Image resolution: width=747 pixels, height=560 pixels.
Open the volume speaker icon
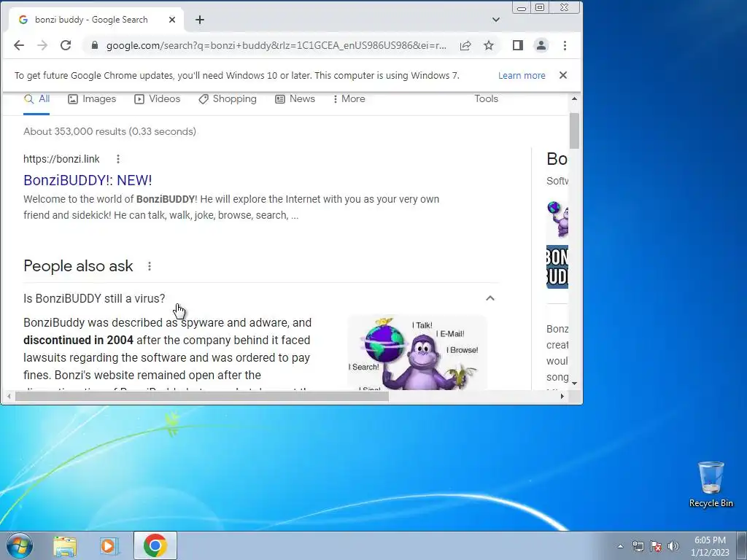(673, 546)
